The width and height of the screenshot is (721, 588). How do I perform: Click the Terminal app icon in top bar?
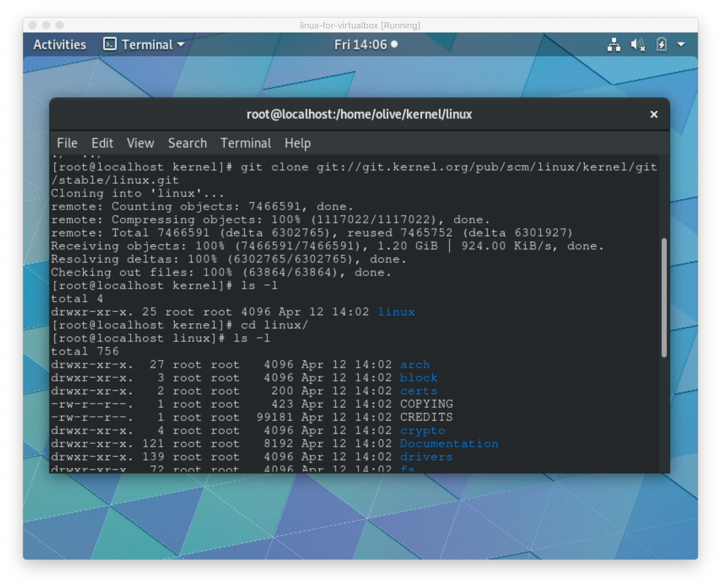click(110, 44)
